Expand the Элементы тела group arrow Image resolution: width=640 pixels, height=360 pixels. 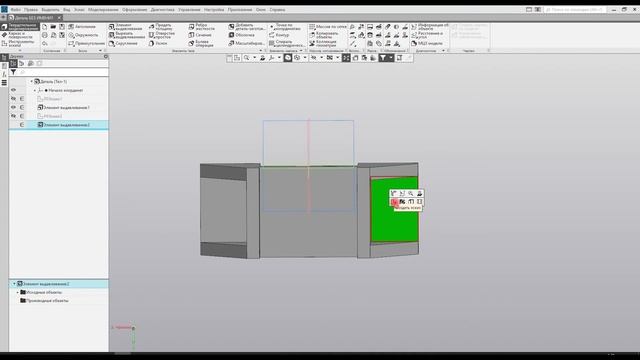click(261, 51)
